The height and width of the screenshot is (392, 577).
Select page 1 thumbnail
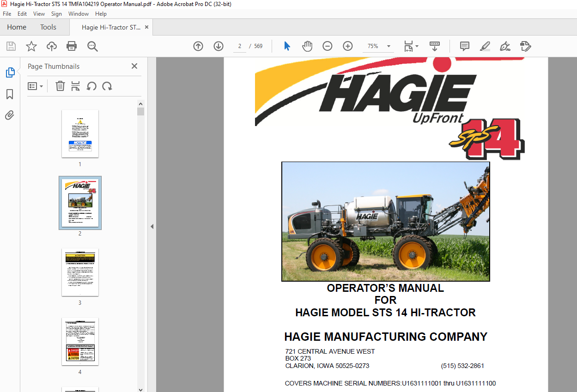click(x=80, y=134)
